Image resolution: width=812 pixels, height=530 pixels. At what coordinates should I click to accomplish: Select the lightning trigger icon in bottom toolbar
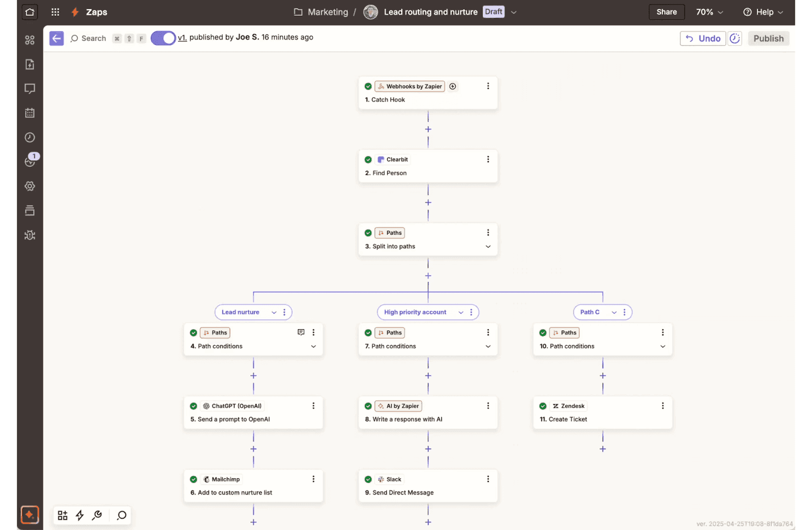click(x=80, y=515)
